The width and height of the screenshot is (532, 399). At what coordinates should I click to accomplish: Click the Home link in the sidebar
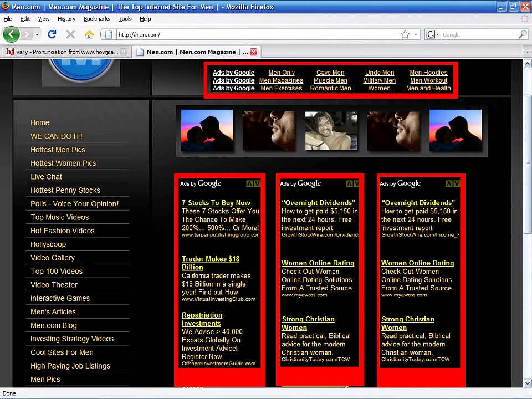point(40,123)
